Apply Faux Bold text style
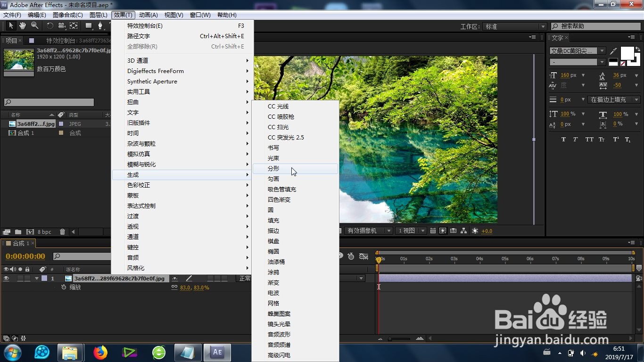 (563, 140)
